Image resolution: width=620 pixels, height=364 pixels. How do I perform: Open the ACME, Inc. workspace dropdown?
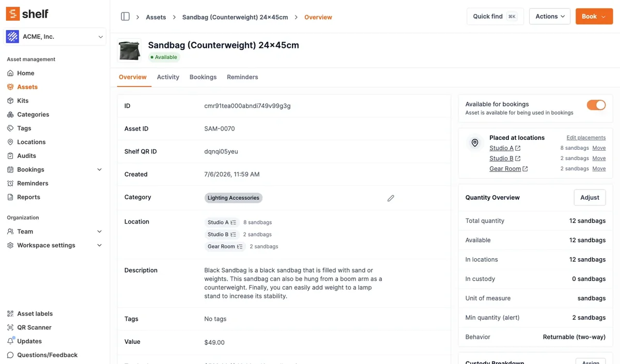pos(56,37)
